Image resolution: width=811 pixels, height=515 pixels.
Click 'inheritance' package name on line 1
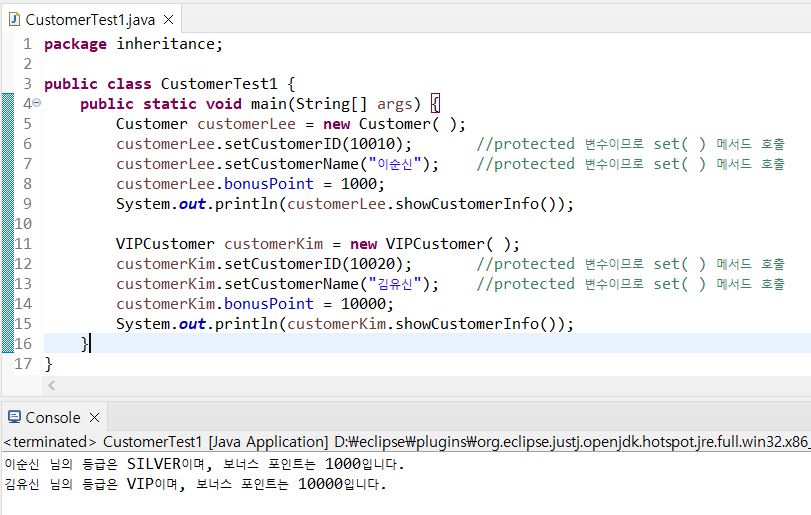166,44
